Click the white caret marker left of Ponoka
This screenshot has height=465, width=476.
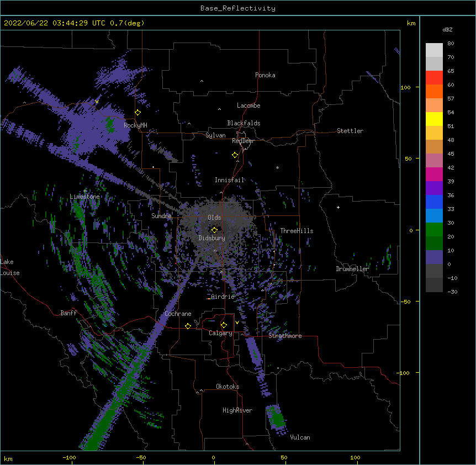click(202, 81)
